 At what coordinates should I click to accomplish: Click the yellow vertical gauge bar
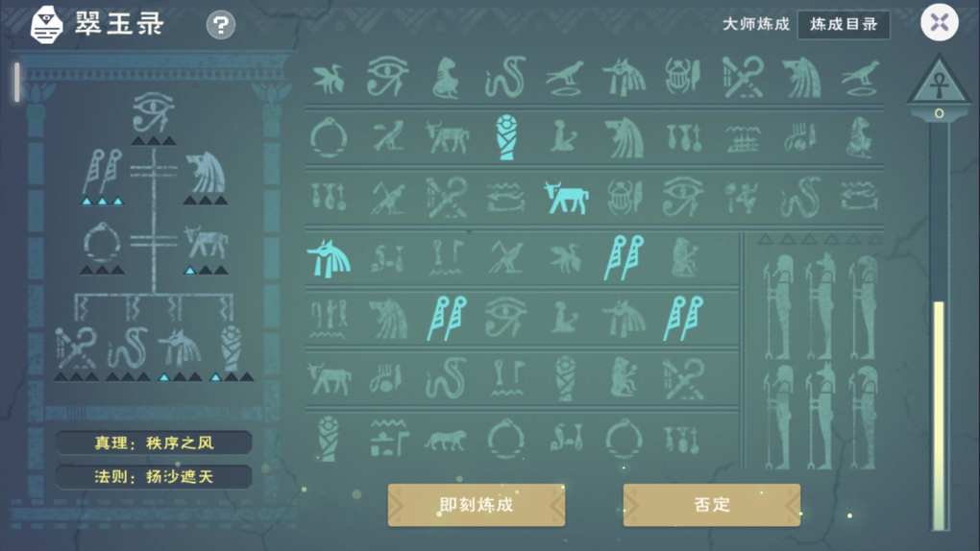point(940,416)
